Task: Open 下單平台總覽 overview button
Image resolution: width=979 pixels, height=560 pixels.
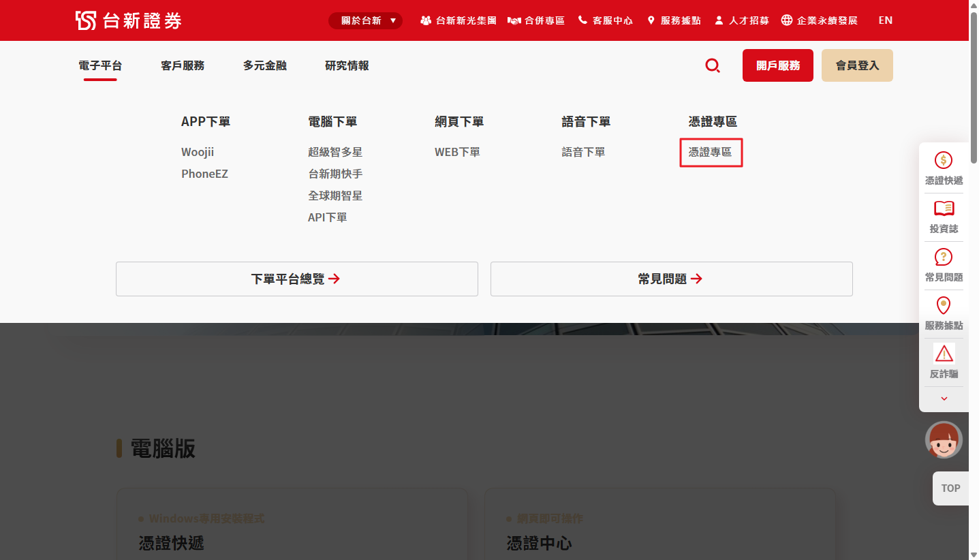Action: pos(296,279)
